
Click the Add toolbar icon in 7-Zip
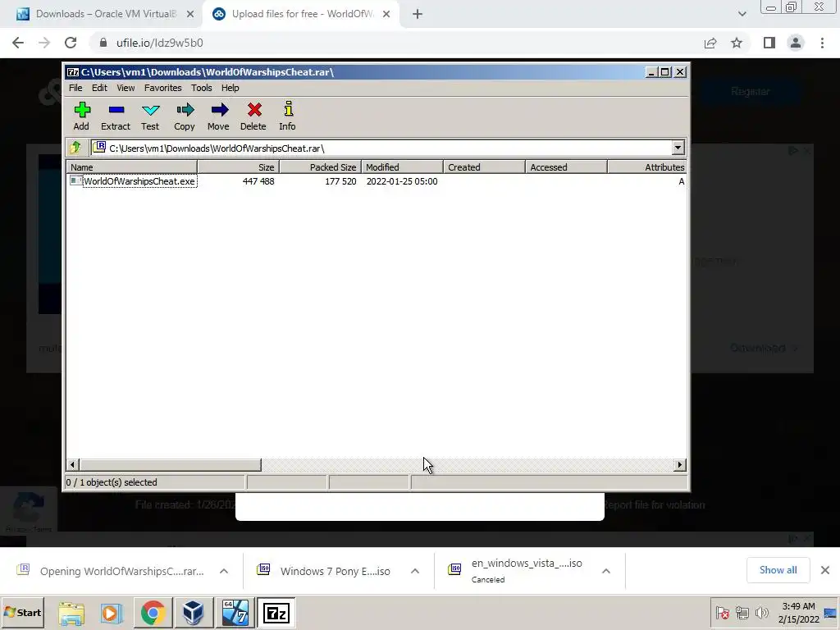tap(81, 116)
